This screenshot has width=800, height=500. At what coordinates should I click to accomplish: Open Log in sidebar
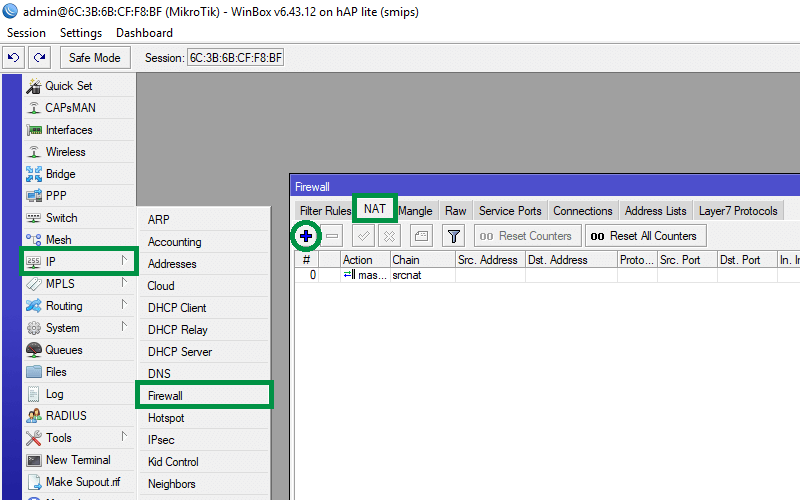79,393
